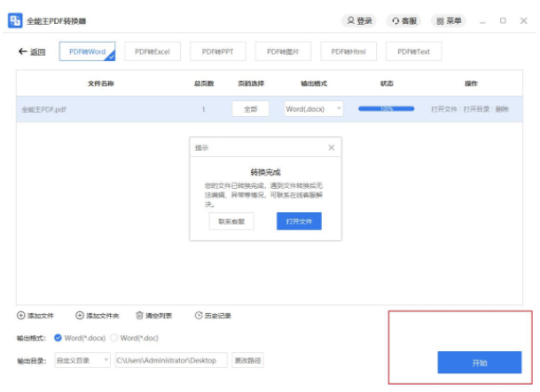Click the 返回 back arrow
Screen dimensions: 540x392
(23, 52)
